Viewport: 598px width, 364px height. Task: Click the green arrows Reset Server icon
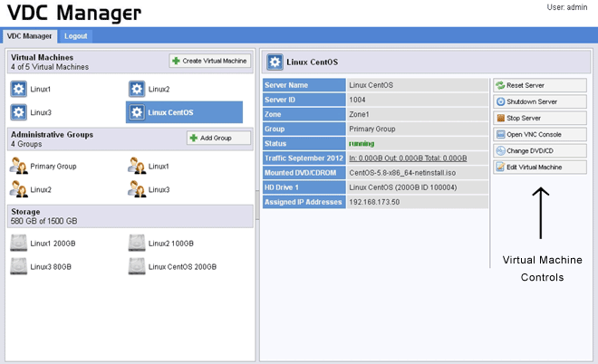[x=500, y=85]
